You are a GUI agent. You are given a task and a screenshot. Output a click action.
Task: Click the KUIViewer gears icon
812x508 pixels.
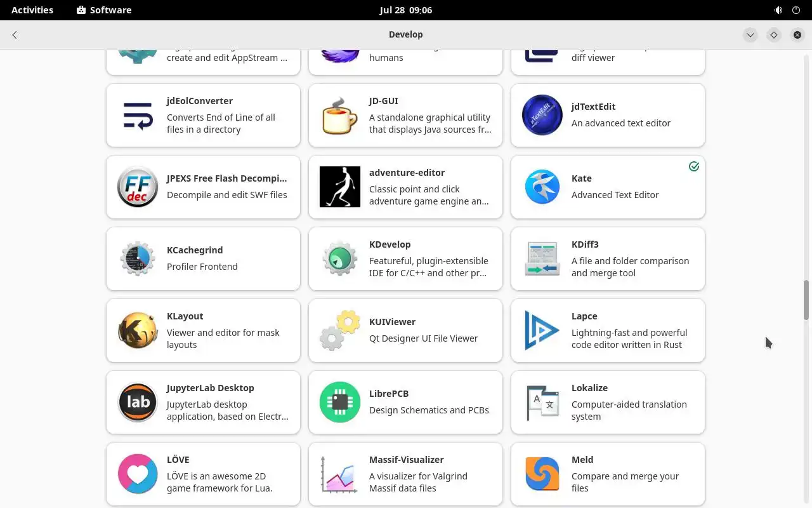click(340, 330)
